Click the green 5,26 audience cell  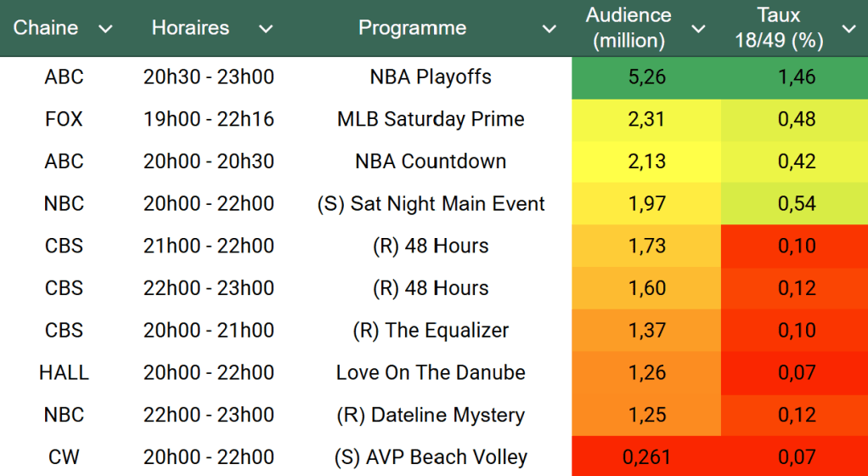pos(646,77)
